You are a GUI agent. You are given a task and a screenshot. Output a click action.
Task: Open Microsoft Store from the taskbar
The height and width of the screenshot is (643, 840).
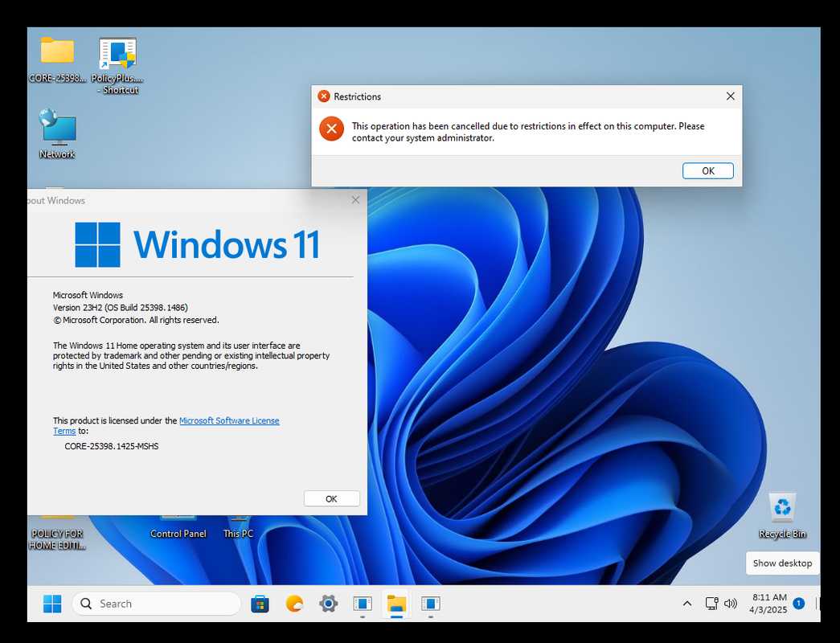coord(260,604)
